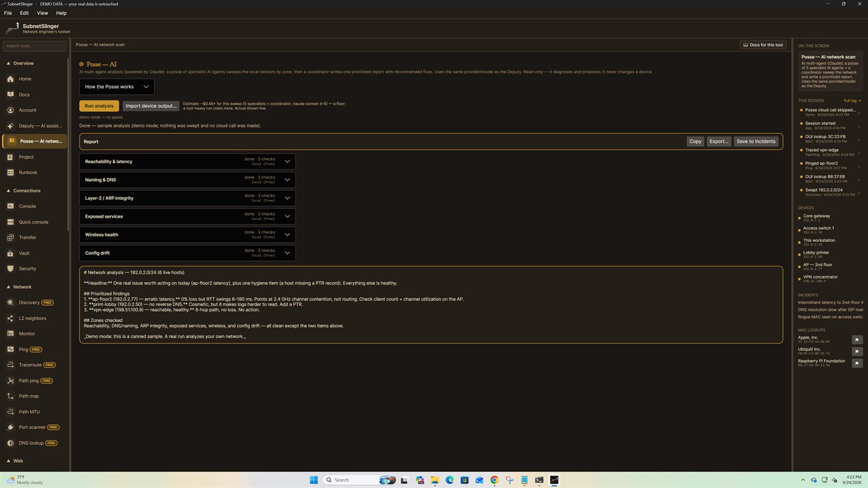Open the Deputy AI assistant icon
This screenshot has height=488, width=868.
tap(11, 125)
